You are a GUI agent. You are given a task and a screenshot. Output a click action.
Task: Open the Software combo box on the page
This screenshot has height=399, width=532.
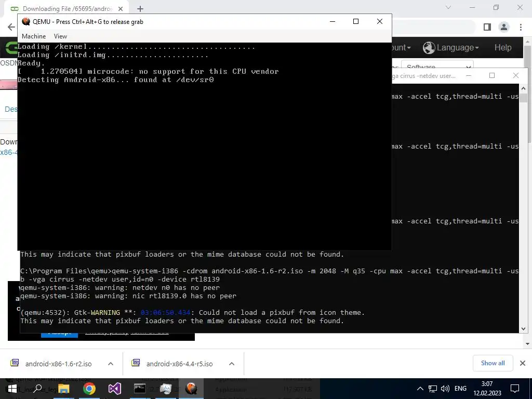click(437, 65)
